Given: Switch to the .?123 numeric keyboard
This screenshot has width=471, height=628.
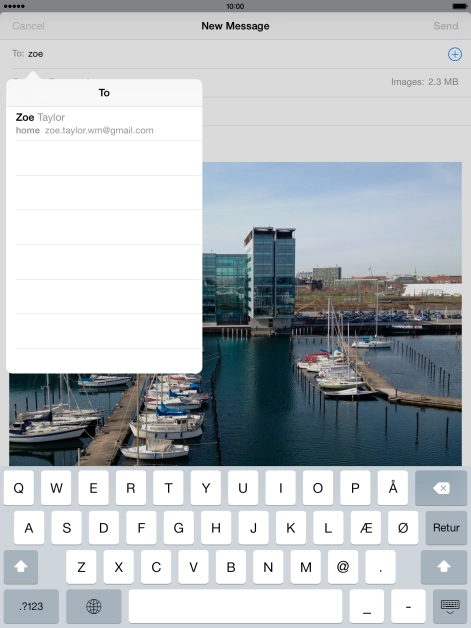Looking at the screenshot, I should pos(31,606).
